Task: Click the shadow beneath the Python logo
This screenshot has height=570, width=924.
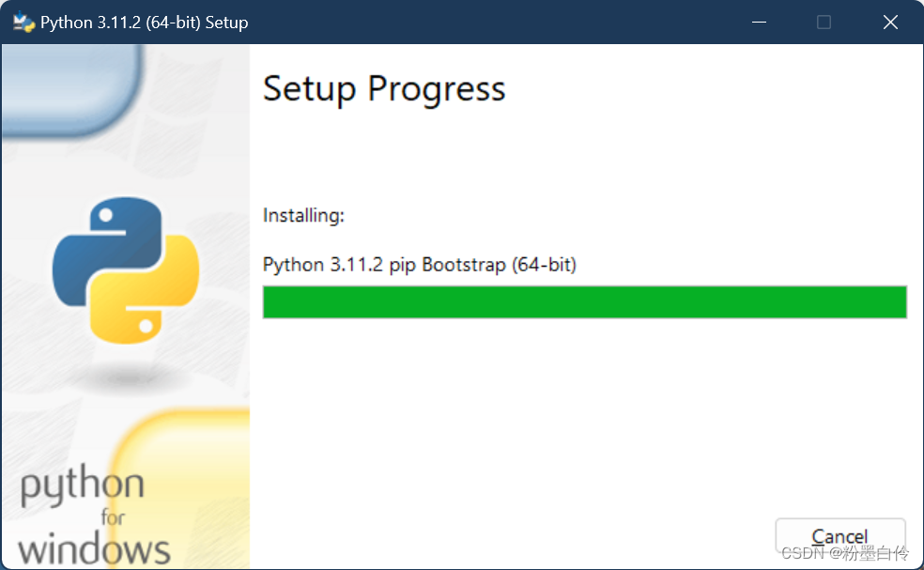Action: [x=126, y=376]
